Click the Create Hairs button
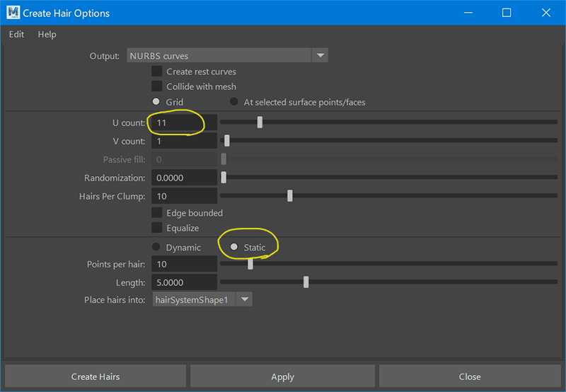 96,376
